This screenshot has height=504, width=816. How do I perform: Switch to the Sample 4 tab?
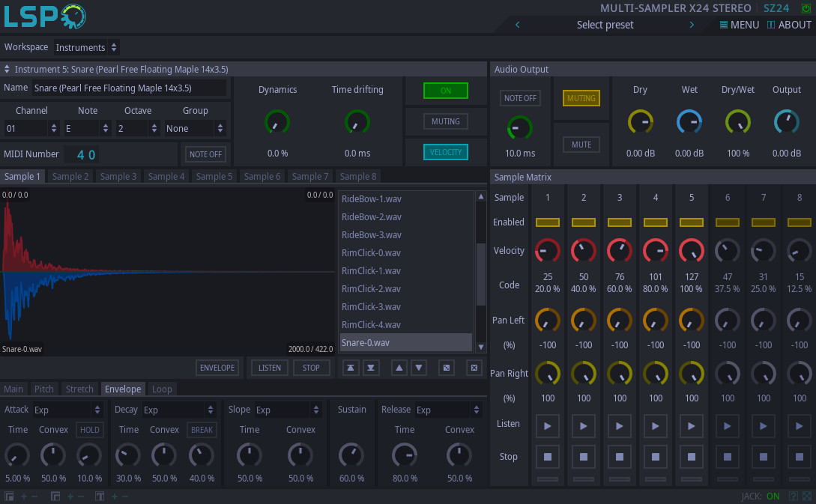(x=166, y=177)
